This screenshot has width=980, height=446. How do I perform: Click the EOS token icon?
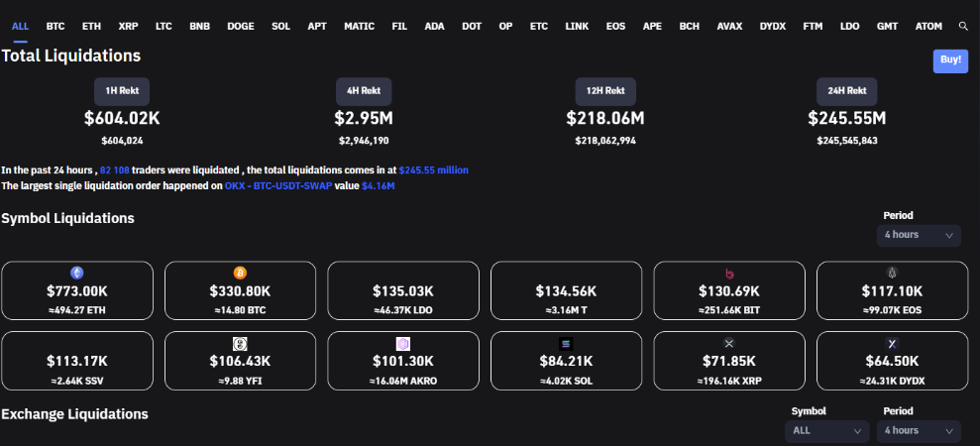(892, 273)
